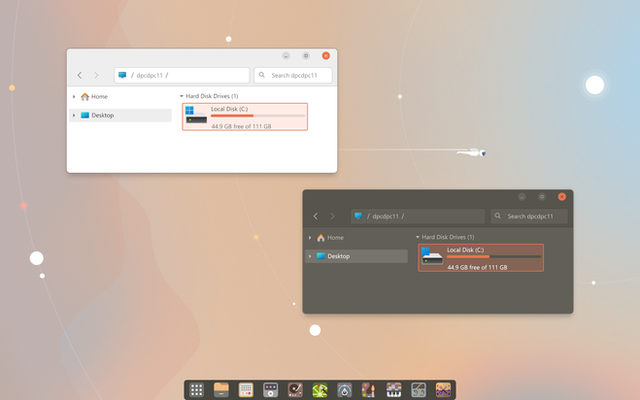This screenshot has height=400, width=640.
Task: Click dpcdpc11 path segment in light window
Action: pos(149,76)
